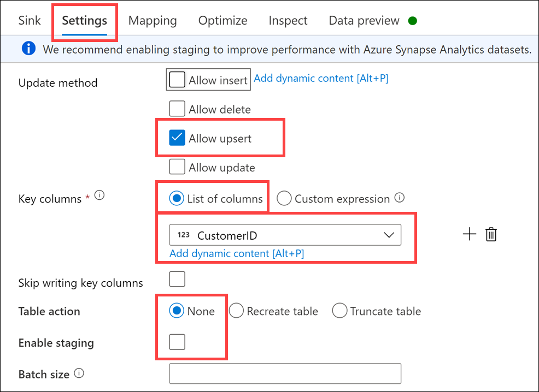Choose Truncate table option
The width and height of the screenshot is (539, 392).
(339, 311)
